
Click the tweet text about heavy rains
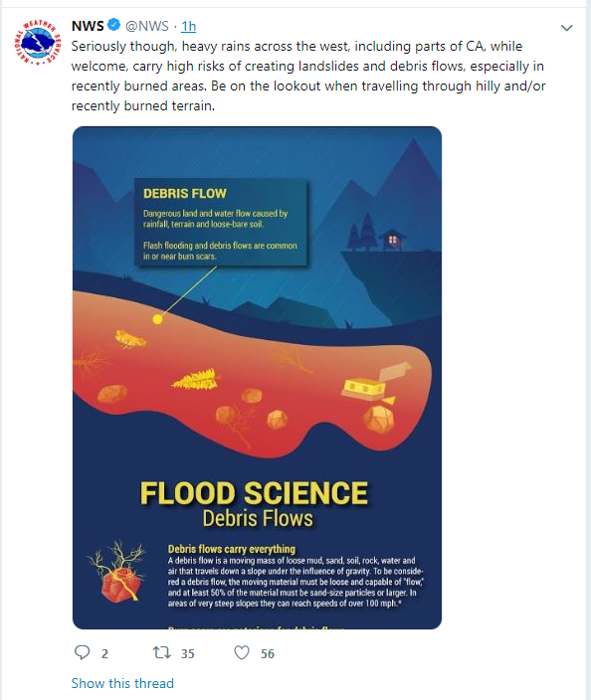pos(308,76)
